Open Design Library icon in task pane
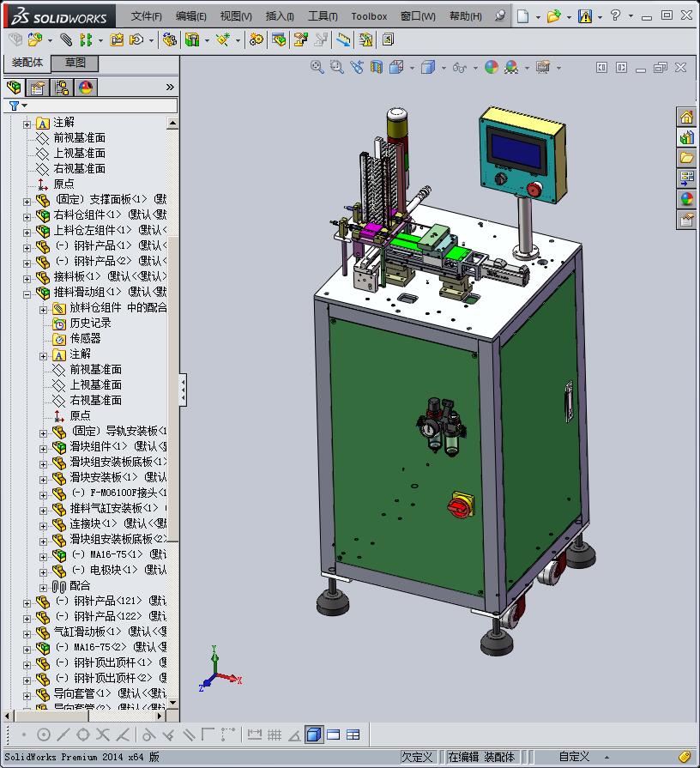 [686, 137]
